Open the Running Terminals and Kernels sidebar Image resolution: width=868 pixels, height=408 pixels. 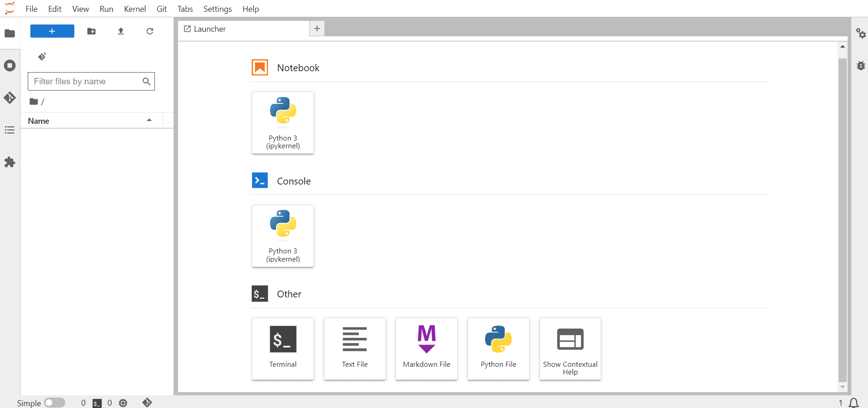(x=10, y=66)
